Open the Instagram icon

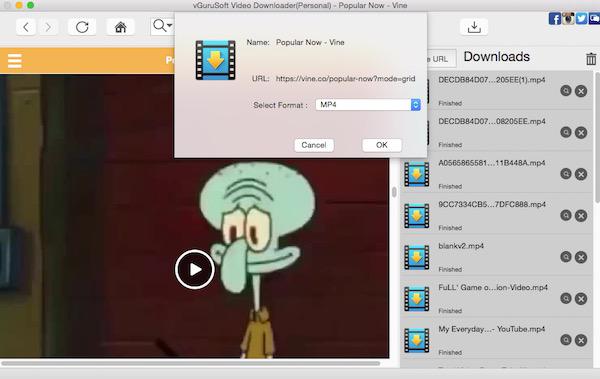pyautogui.click(x=568, y=18)
